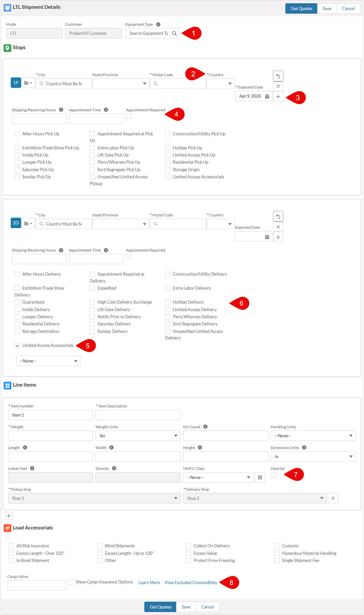
Task: Click the Cargo Value input field
Action: (36, 585)
